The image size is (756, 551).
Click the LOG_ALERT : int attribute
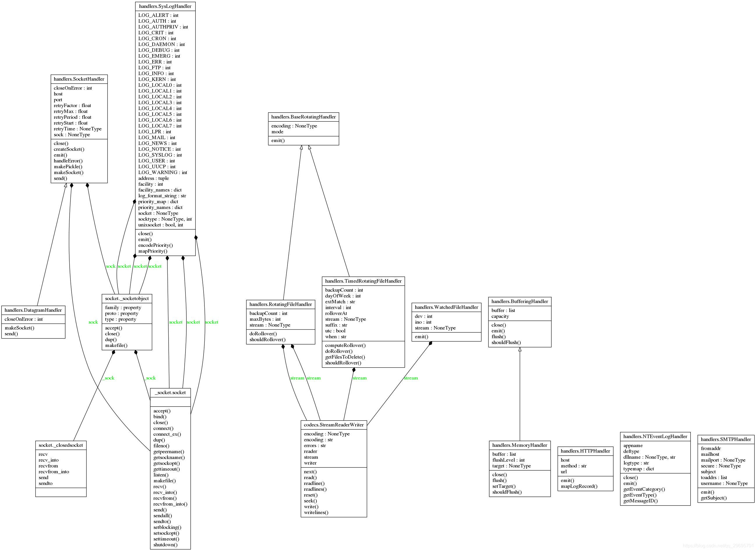coord(158,15)
